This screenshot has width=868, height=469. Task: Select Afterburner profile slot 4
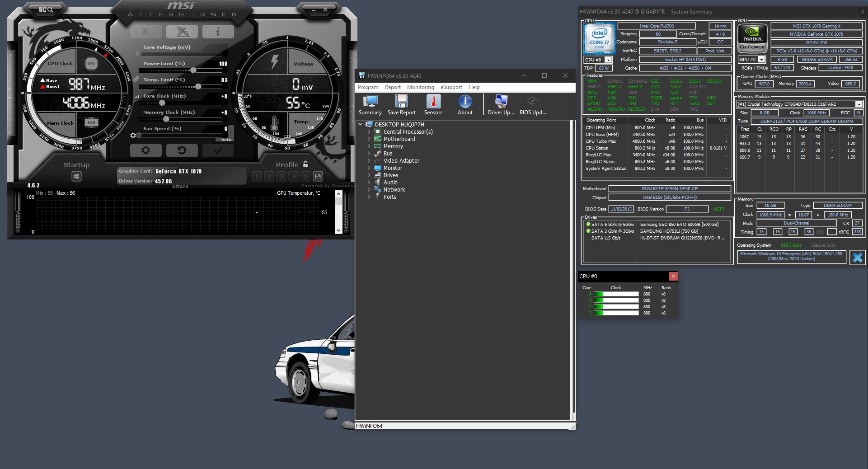click(x=293, y=176)
